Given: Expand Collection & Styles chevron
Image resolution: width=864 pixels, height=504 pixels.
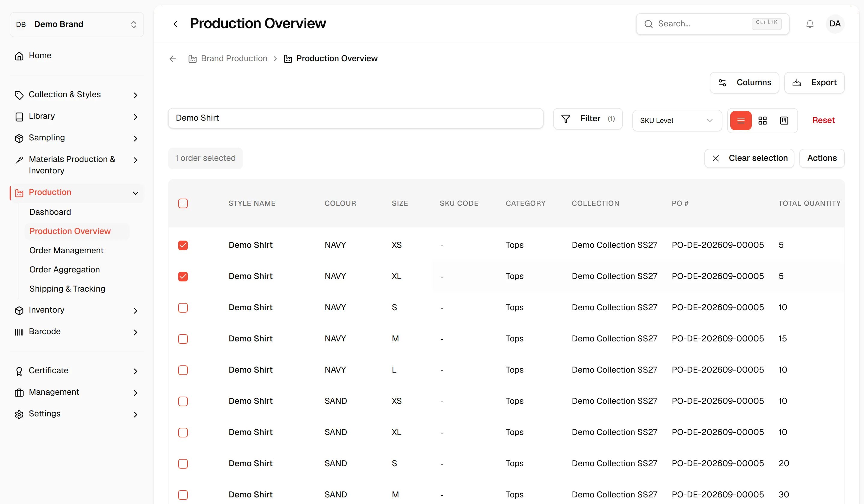Looking at the screenshot, I should coord(135,95).
